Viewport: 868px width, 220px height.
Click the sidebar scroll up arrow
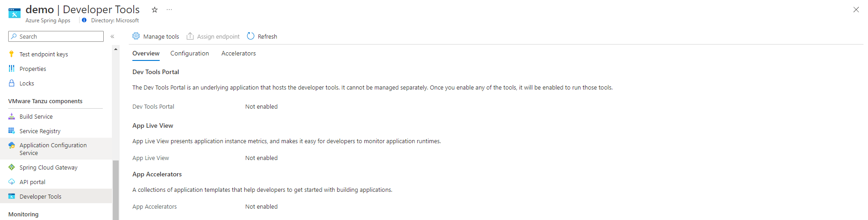tap(116, 49)
